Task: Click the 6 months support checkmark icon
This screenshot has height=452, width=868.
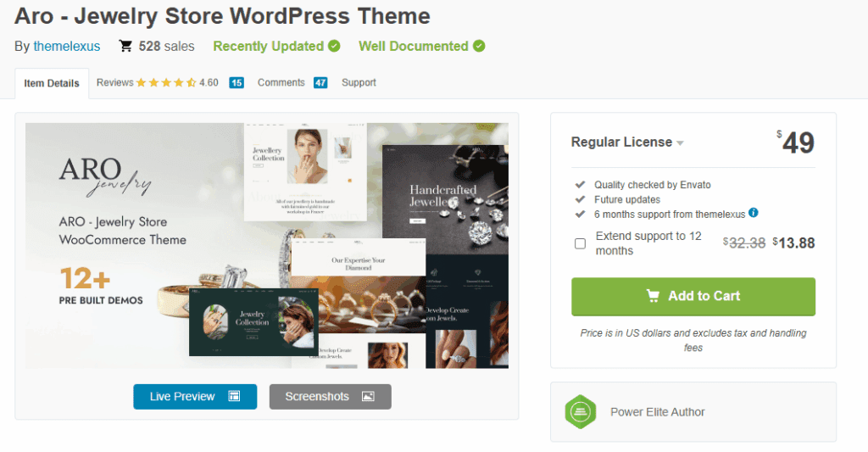Action: click(580, 214)
